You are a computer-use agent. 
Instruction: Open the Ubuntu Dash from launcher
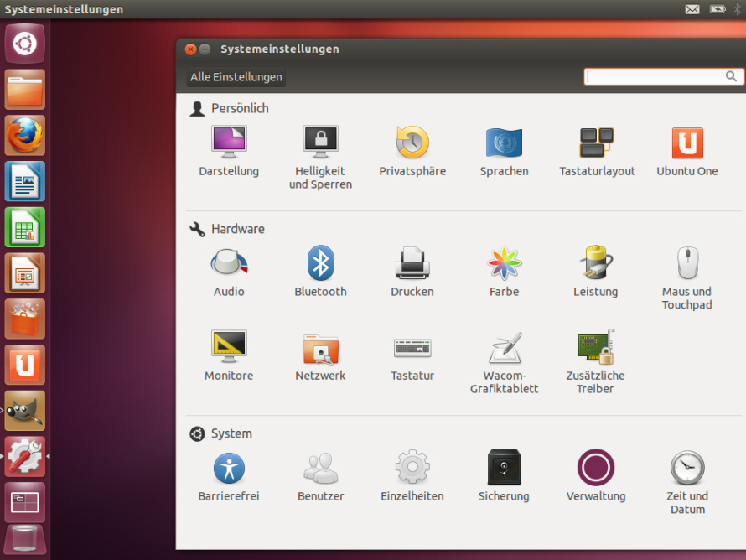coord(25,44)
